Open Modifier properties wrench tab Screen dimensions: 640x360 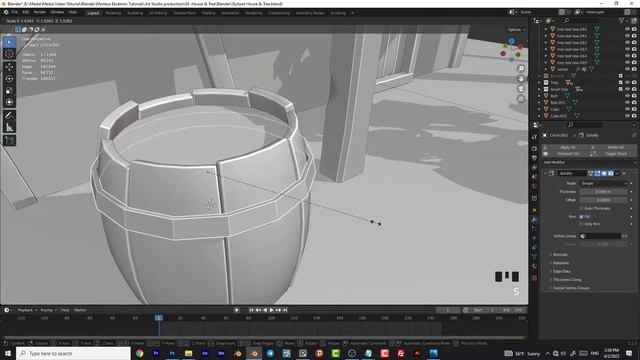pos(534,220)
